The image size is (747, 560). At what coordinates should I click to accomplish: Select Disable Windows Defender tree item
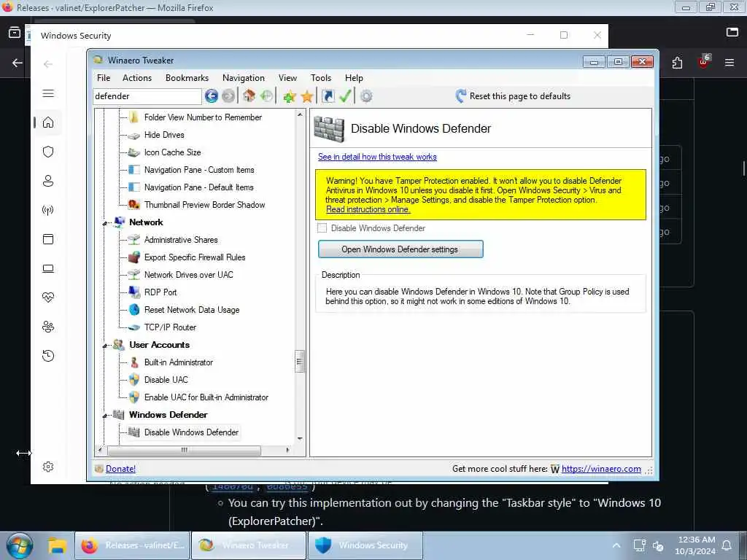coord(191,432)
